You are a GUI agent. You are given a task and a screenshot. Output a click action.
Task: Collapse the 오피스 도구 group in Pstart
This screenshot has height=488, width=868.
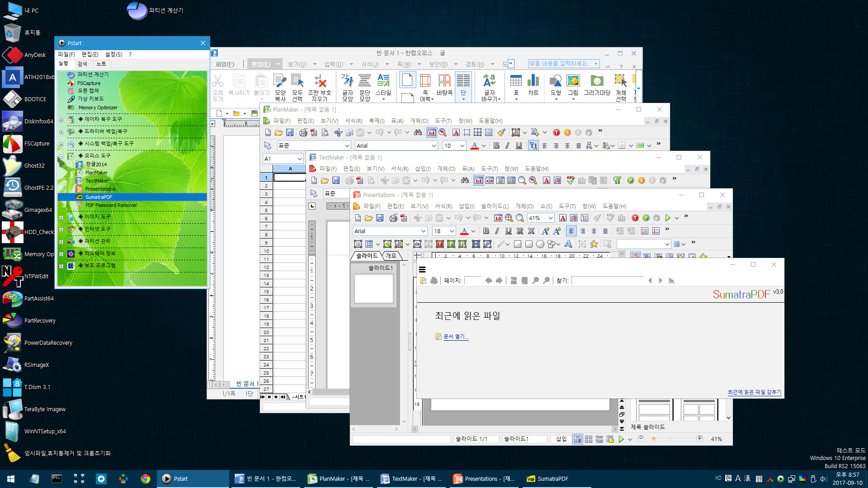click(61, 156)
